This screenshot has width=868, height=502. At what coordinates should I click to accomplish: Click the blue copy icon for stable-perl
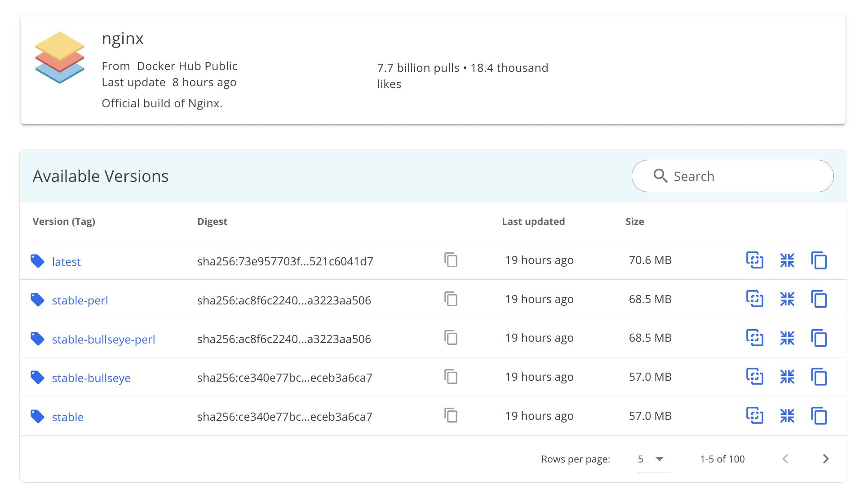(x=819, y=299)
